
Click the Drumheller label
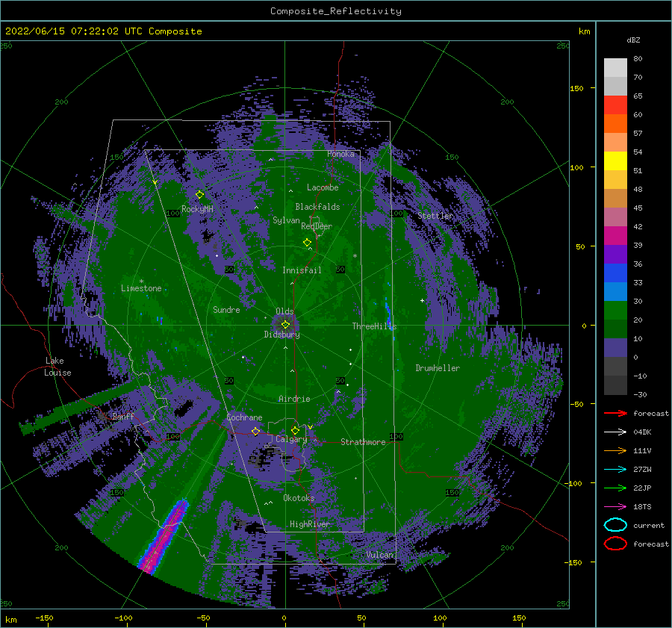[x=438, y=368]
